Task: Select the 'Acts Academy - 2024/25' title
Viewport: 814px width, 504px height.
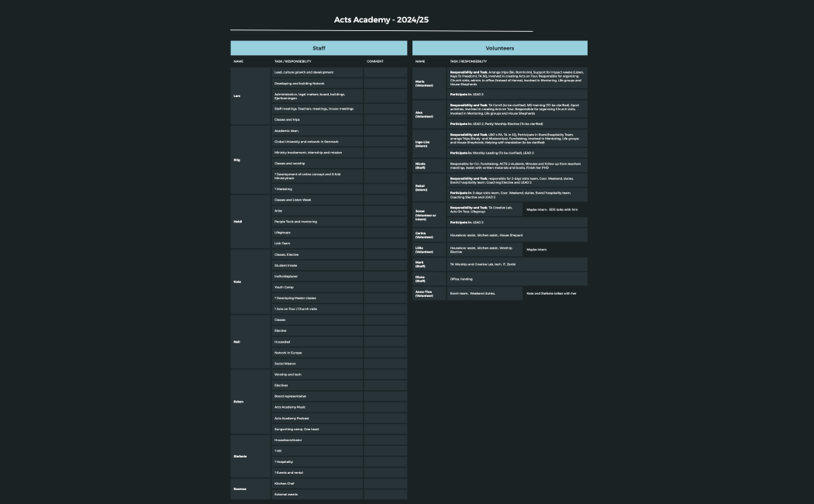Action: coord(381,20)
